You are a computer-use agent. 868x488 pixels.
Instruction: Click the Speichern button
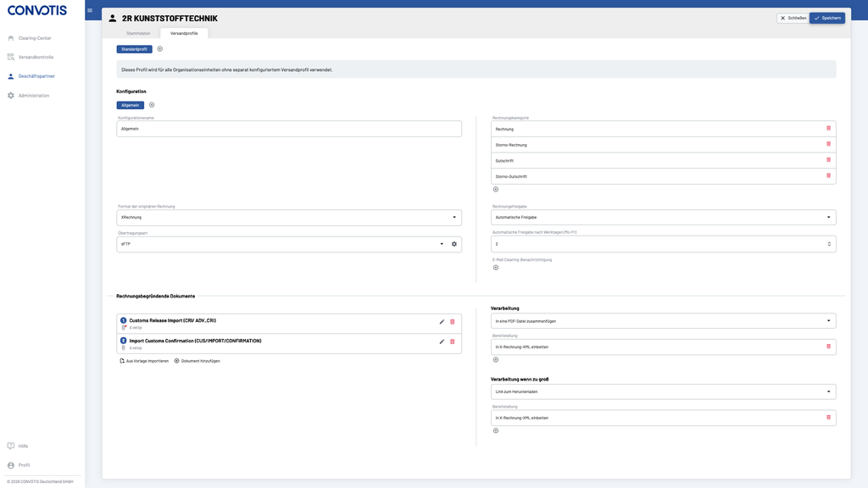[827, 19]
